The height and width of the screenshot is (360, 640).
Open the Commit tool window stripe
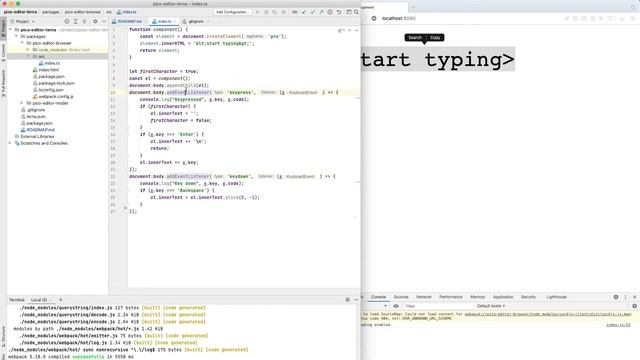[x=3, y=52]
